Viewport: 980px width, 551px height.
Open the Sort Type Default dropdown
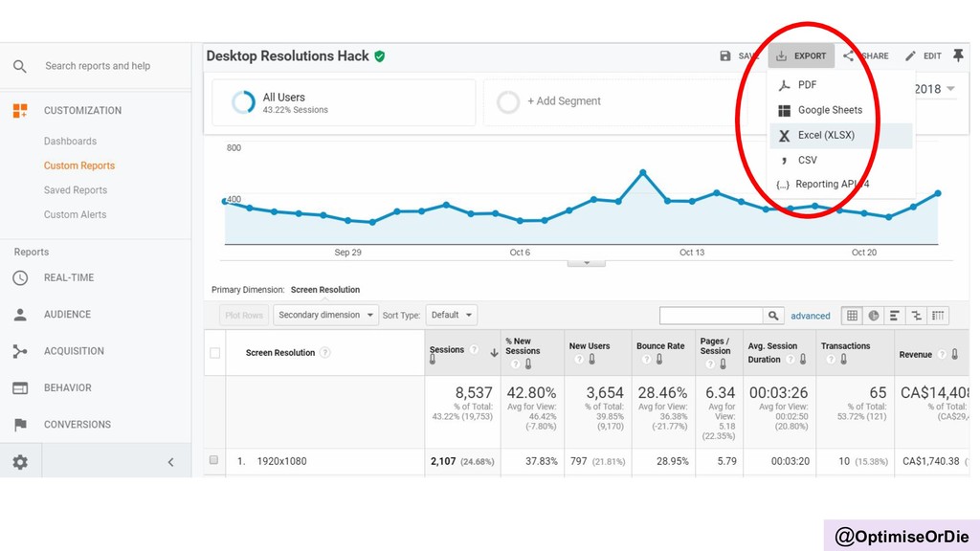(452, 315)
